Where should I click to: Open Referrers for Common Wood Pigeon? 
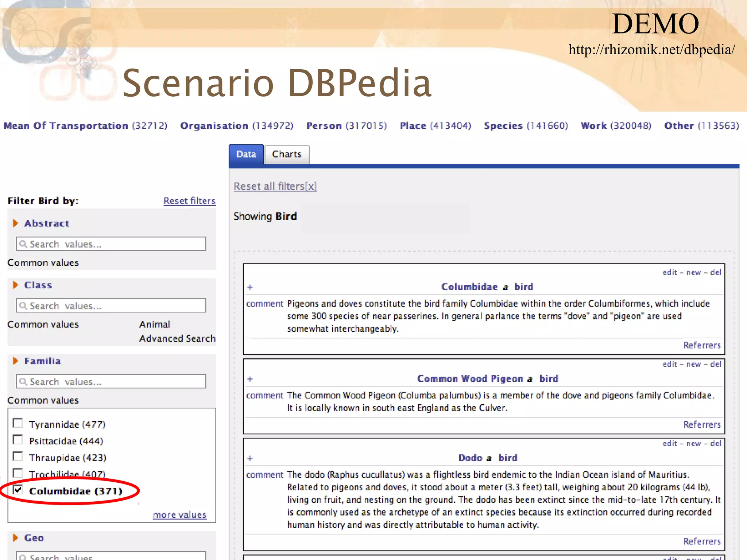tap(702, 425)
